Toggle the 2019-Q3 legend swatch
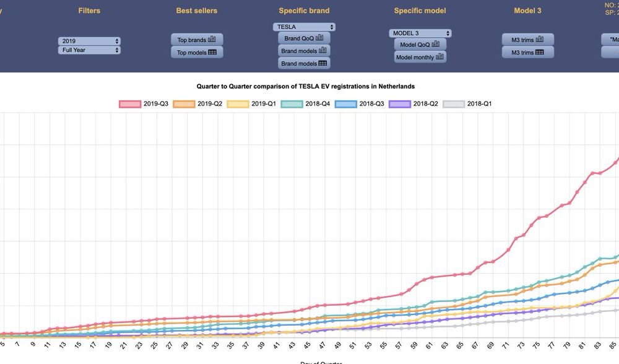619x364 pixels. pos(130,104)
